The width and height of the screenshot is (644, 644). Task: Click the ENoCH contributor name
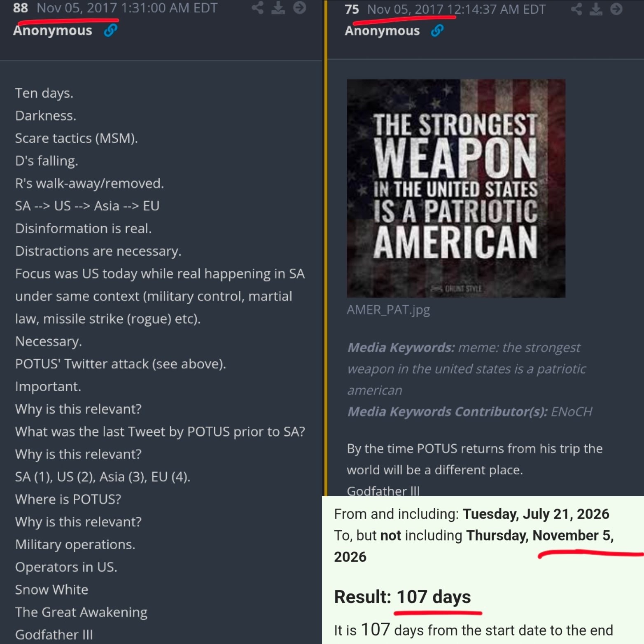[572, 411]
